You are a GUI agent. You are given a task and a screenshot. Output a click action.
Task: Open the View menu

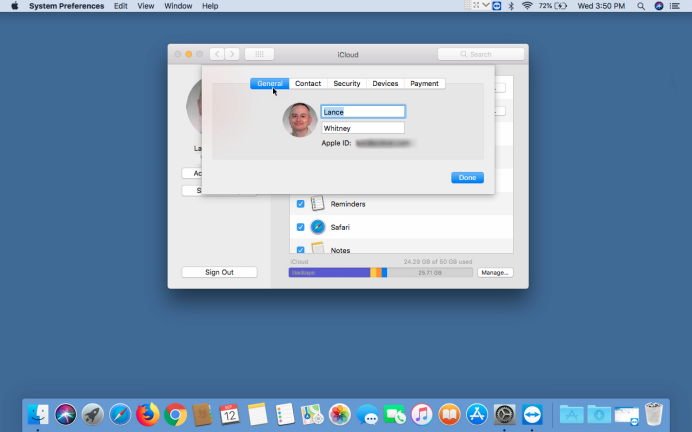click(x=146, y=6)
